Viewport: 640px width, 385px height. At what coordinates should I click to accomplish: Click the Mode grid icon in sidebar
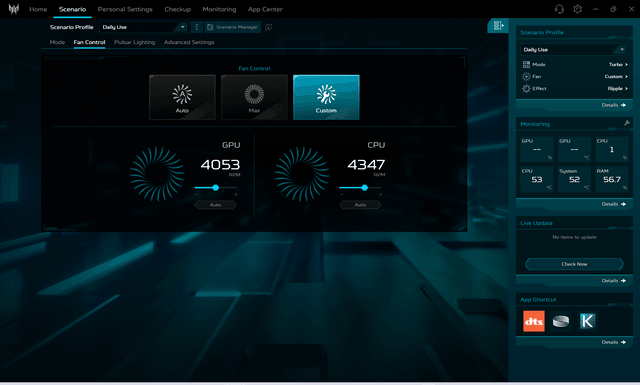coord(526,65)
